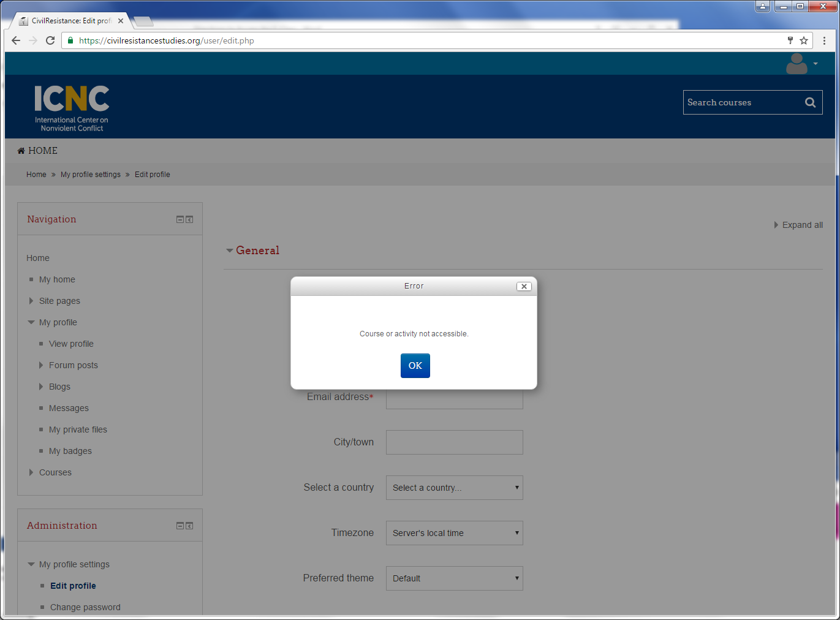The width and height of the screenshot is (840, 620).
Task: Dock the Administration block
Action: point(189,526)
